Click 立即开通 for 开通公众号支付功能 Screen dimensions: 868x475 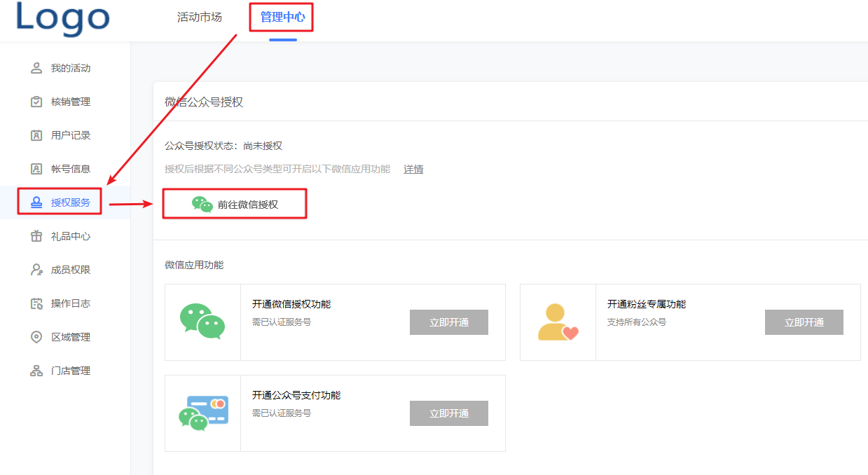pyautogui.click(x=449, y=413)
